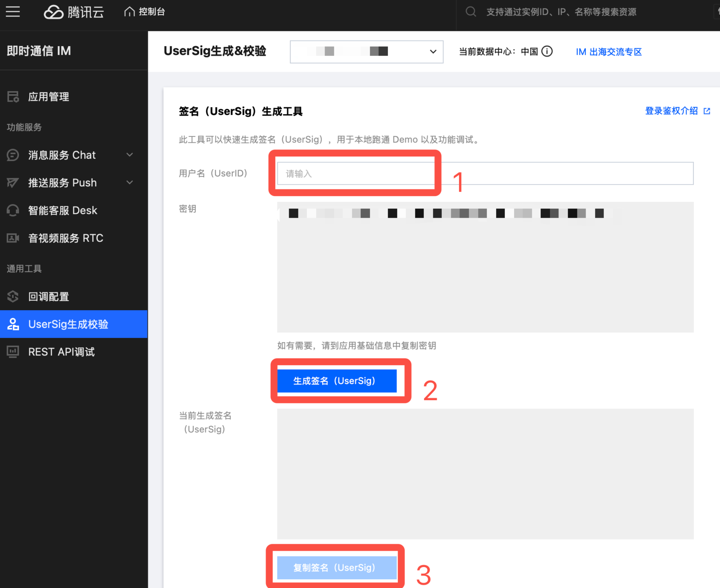This screenshot has width=720, height=588.
Task: Click the data center info icon
Action: click(x=547, y=51)
